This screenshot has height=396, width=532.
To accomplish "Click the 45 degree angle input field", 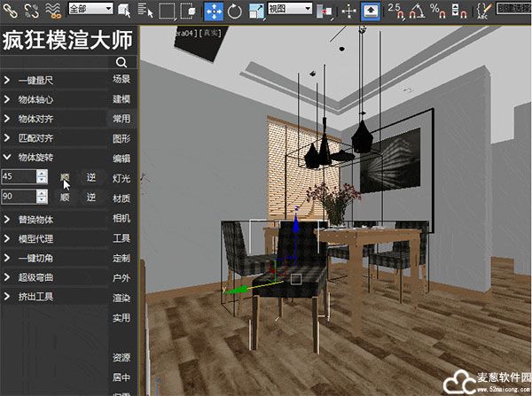I will point(18,176).
